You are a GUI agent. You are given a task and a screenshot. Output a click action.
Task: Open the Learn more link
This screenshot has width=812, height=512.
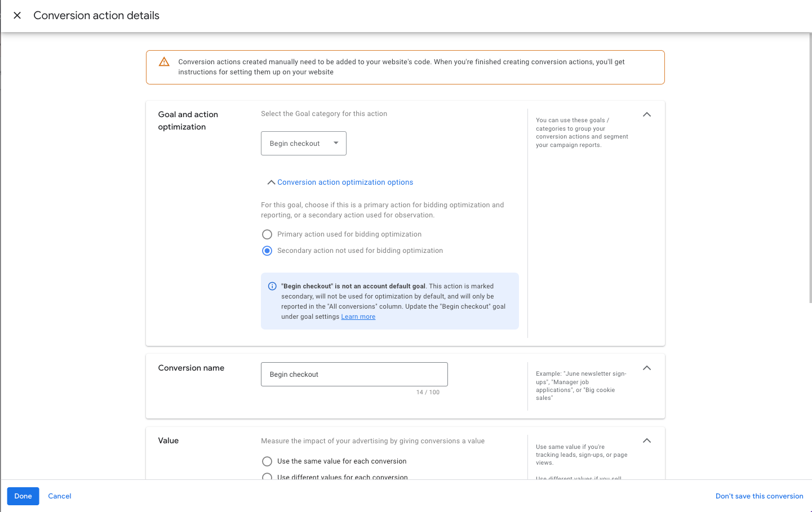[x=358, y=317]
